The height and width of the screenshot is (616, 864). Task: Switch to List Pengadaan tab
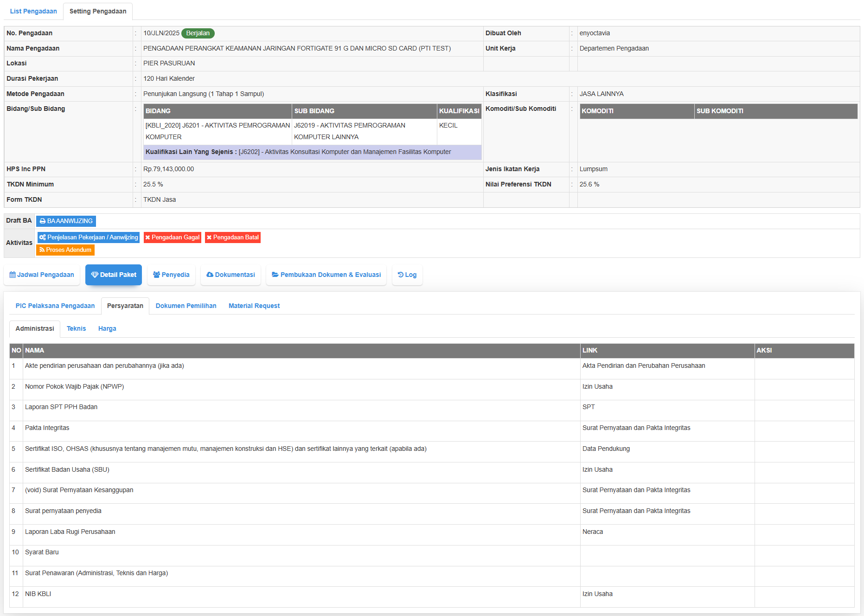(33, 11)
